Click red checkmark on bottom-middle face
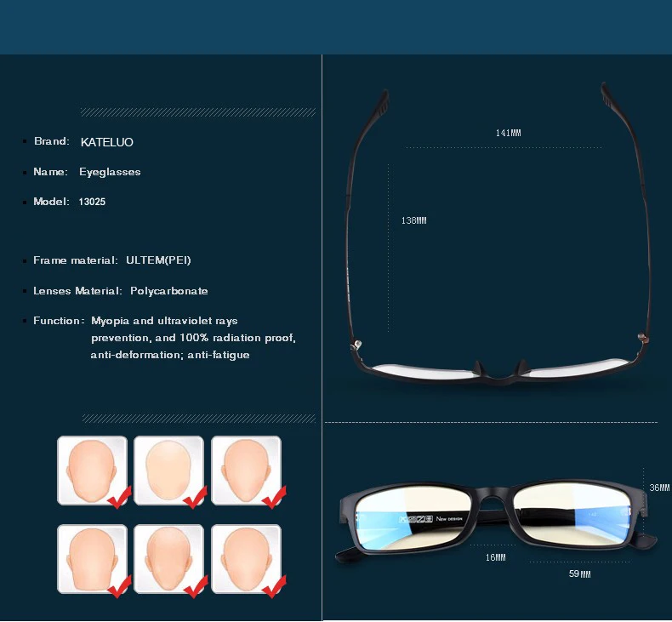The height and width of the screenshot is (622, 672). point(196,586)
